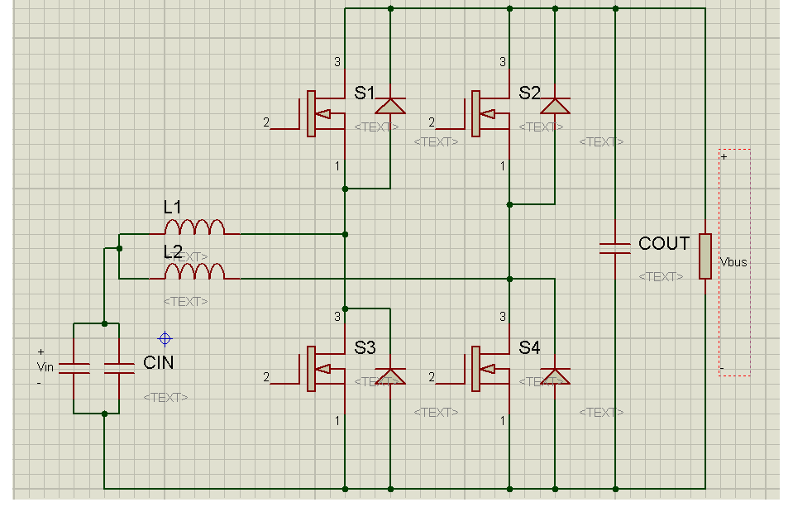Click the plus sign inside Vbus box
The height and width of the screenshot is (507, 812).
724,156
